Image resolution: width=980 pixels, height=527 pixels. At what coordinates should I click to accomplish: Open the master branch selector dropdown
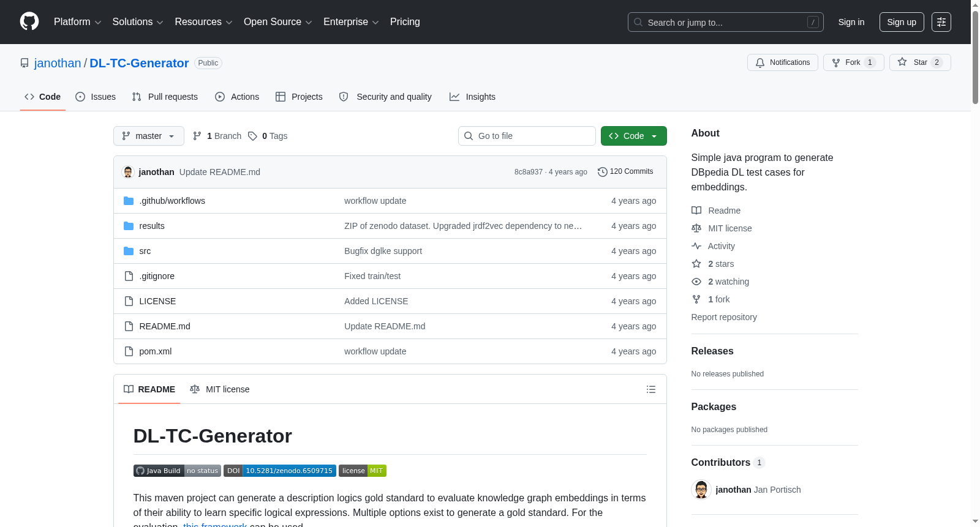(149, 136)
